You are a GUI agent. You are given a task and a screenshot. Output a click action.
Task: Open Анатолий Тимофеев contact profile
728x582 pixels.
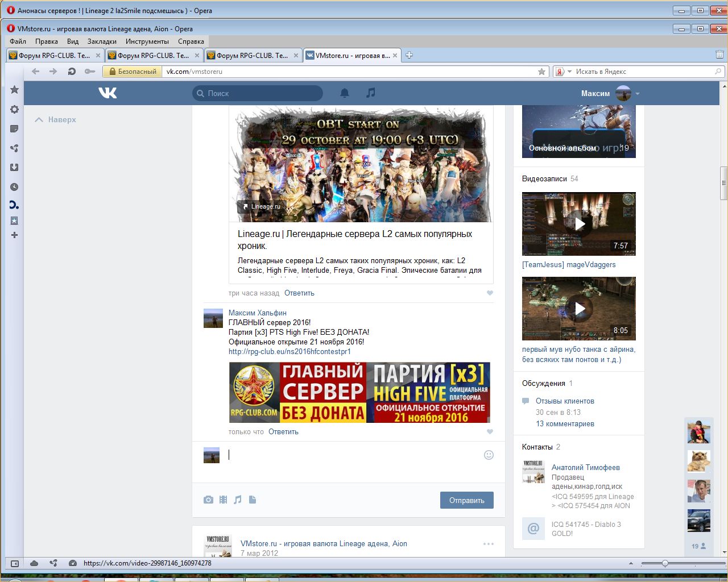(x=586, y=467)
